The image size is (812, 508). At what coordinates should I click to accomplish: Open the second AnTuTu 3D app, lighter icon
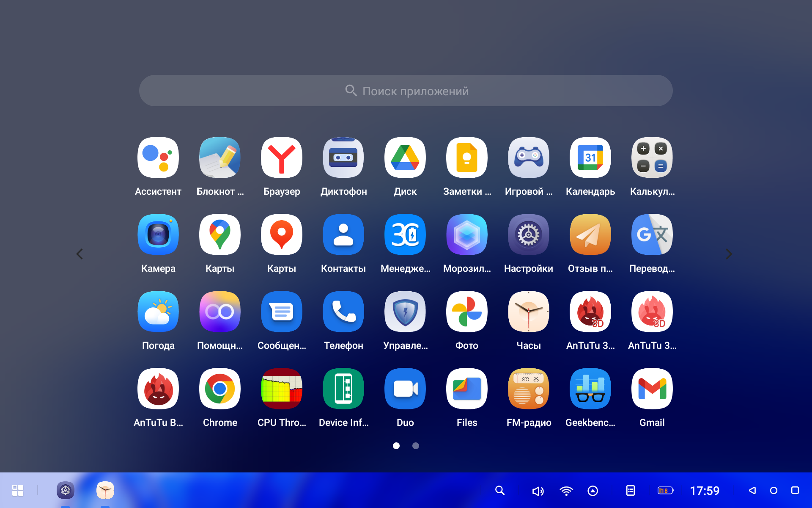652,312
